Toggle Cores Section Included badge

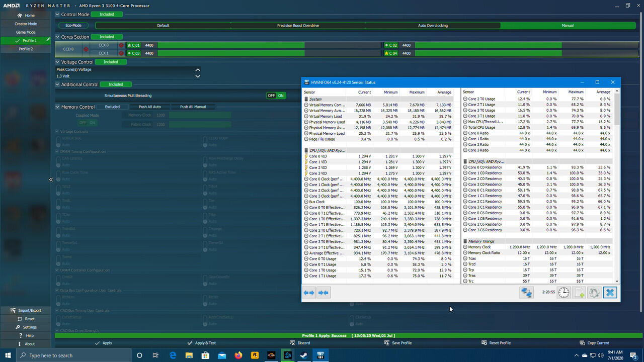click(107, 37)
